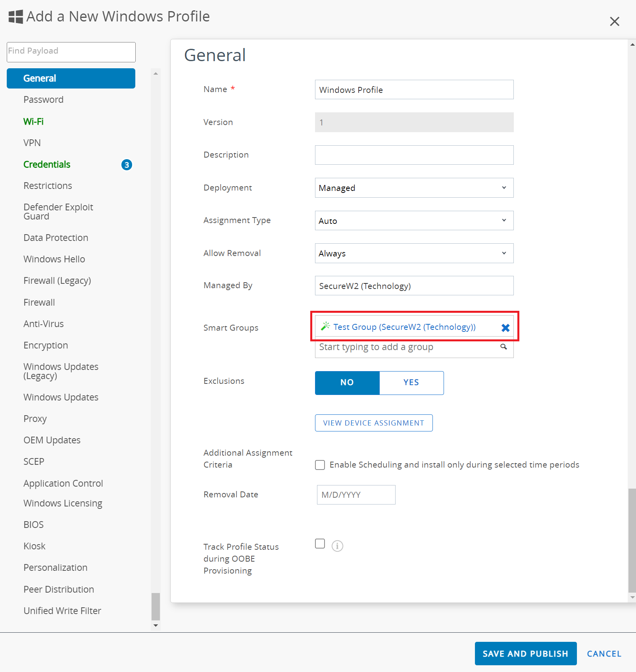Open the Windows Hello payload section

pyautogui.click(x=54, y=259)
